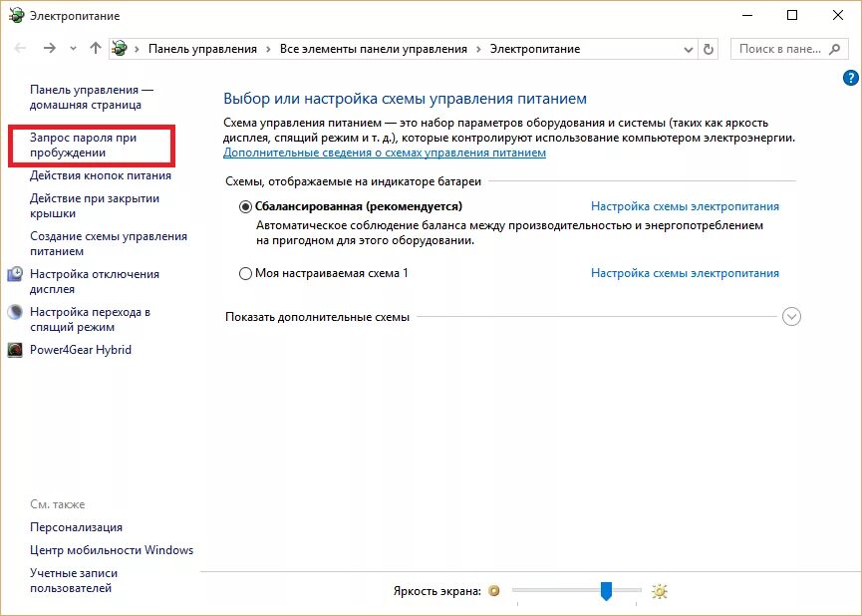Open 'Панель управления' breadcrumb
Viewport: 862px width, 616px height.
(203, 49)
